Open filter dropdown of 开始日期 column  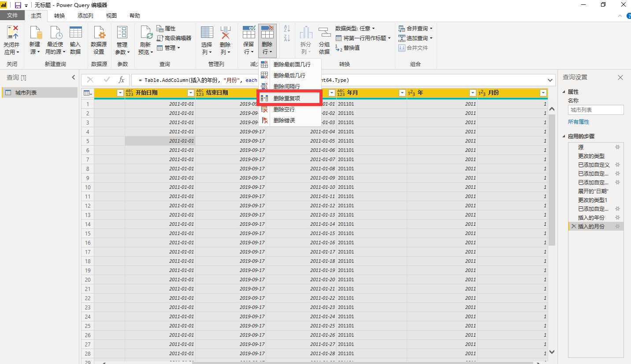coord(191,93)
